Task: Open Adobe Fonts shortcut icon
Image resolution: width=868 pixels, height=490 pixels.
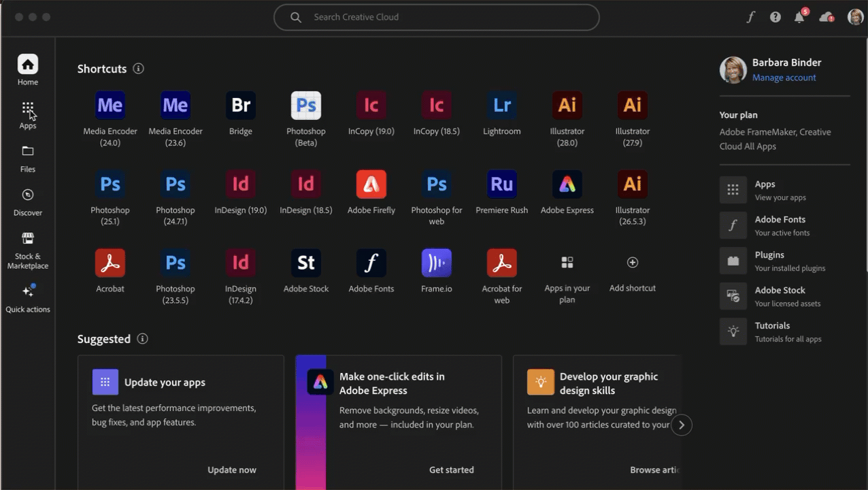Action: pos(371,263)
